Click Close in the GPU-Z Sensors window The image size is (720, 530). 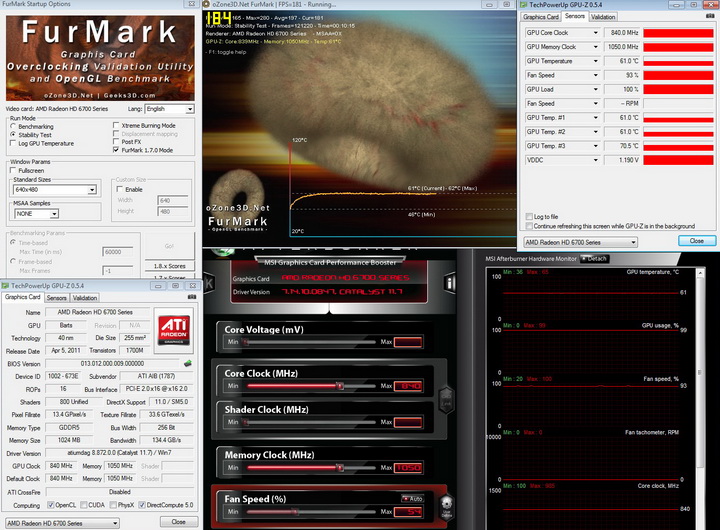[x=697, y=241]
